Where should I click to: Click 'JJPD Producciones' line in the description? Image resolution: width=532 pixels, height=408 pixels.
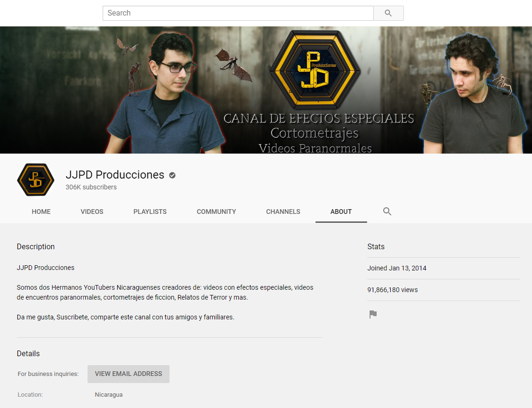point(46,268)
